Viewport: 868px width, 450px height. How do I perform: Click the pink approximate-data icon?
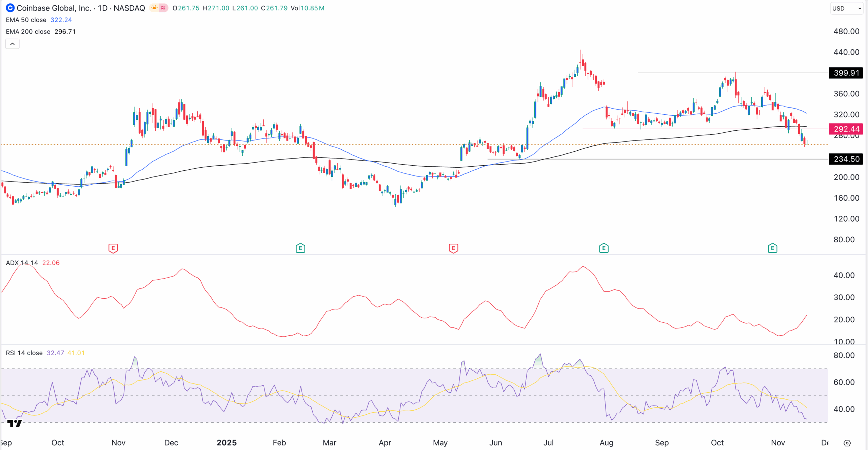[163, 8]
